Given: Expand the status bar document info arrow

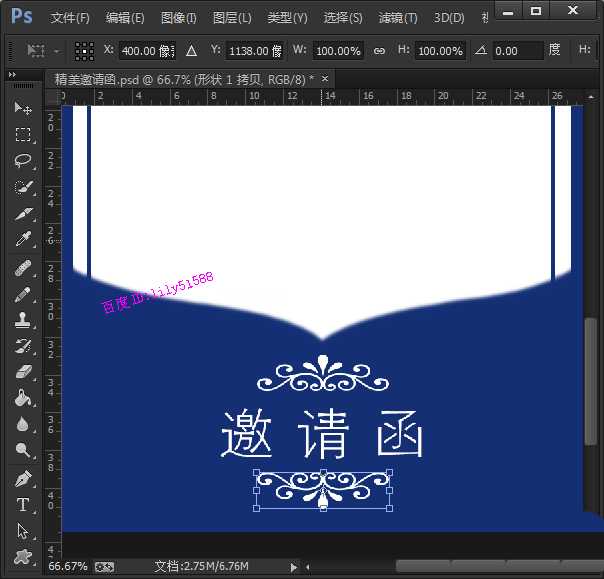Looking at the screenshot, I should click(x=294, y=567).
